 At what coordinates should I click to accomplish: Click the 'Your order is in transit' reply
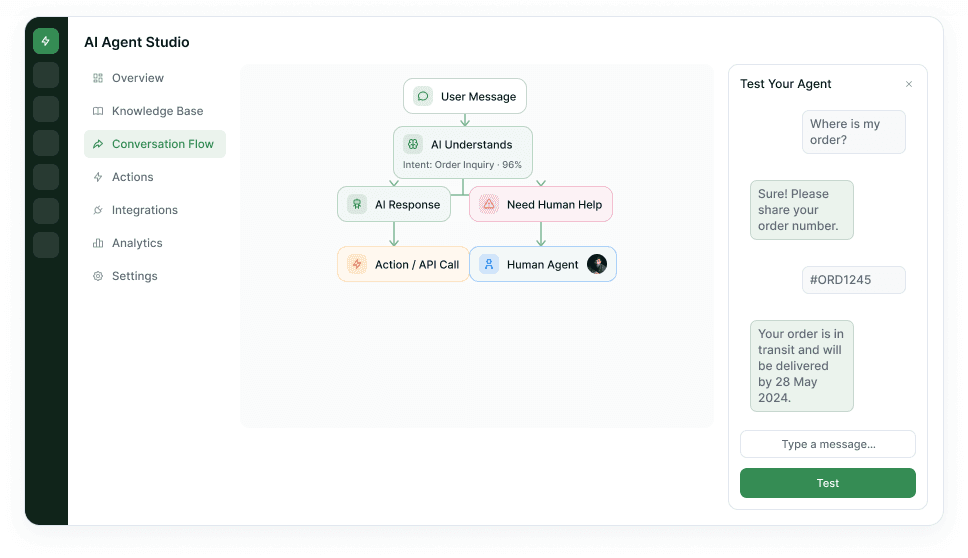click(802, 366)
